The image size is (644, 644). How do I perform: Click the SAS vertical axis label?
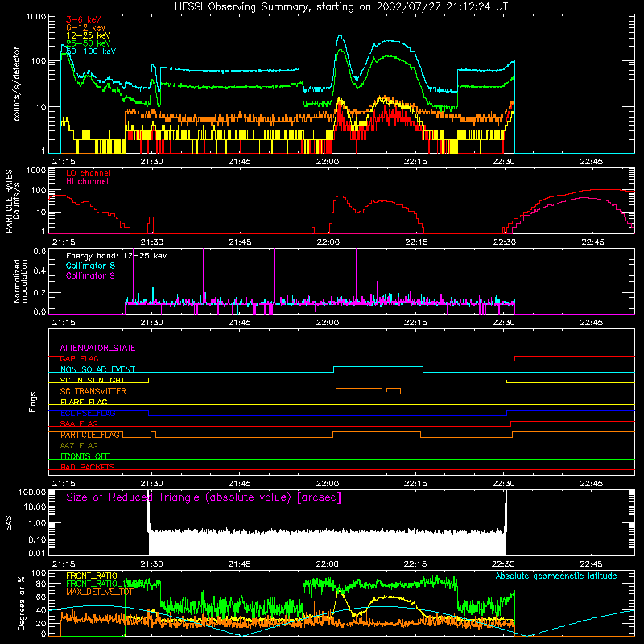pos(9,522)
